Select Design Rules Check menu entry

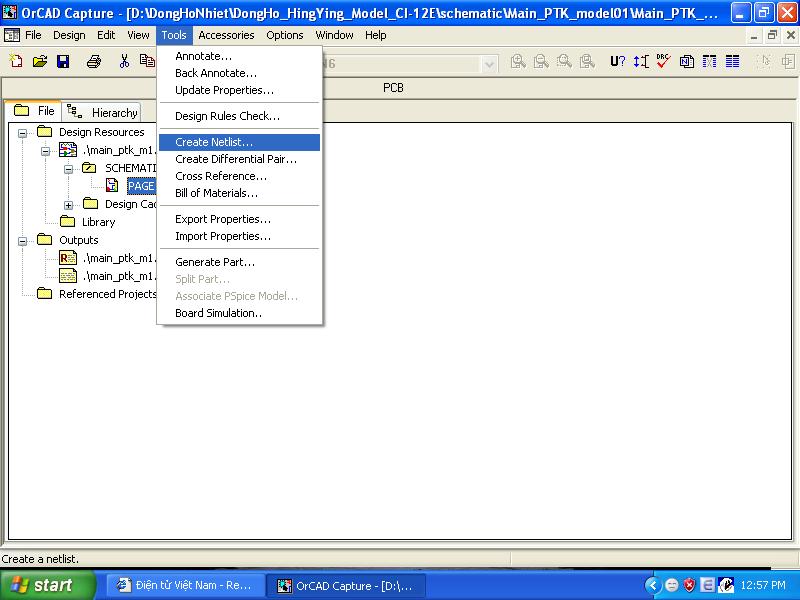pyautogui.click(x=239, y=116)
